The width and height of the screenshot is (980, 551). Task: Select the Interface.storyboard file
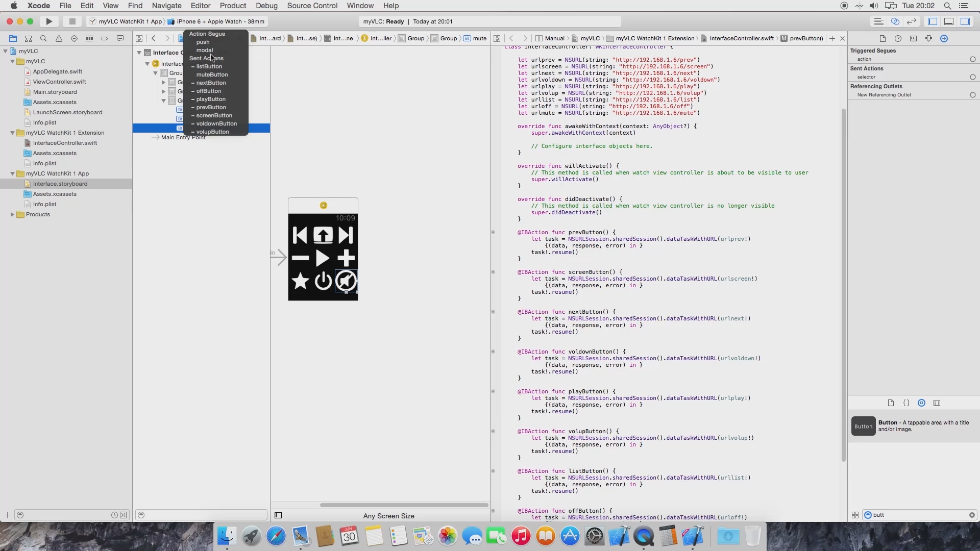60,184
